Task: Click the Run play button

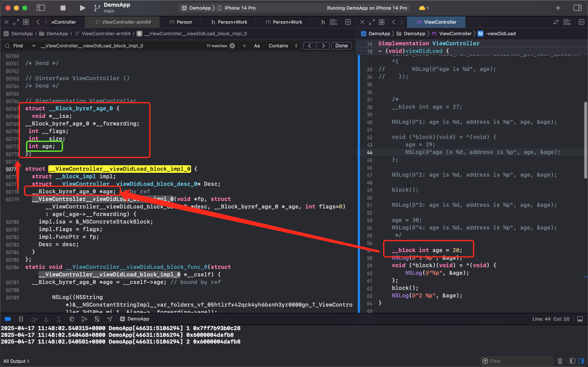Action: (x=82, y=8)
